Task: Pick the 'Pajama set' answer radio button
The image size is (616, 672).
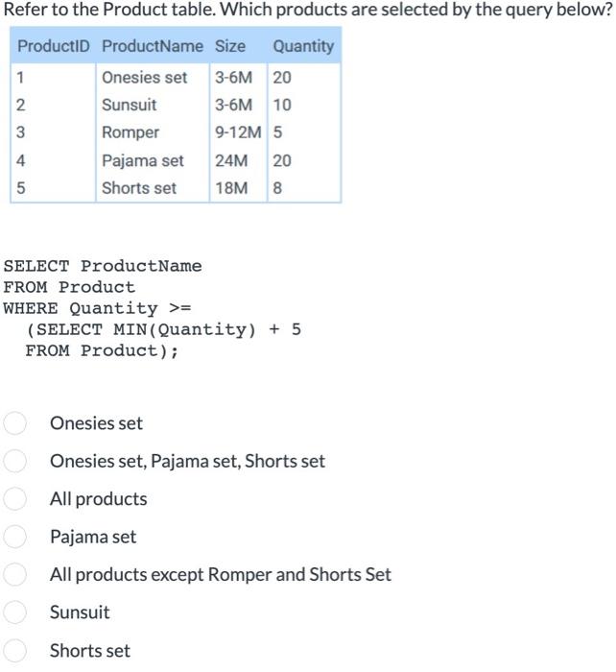Action: 14,537
